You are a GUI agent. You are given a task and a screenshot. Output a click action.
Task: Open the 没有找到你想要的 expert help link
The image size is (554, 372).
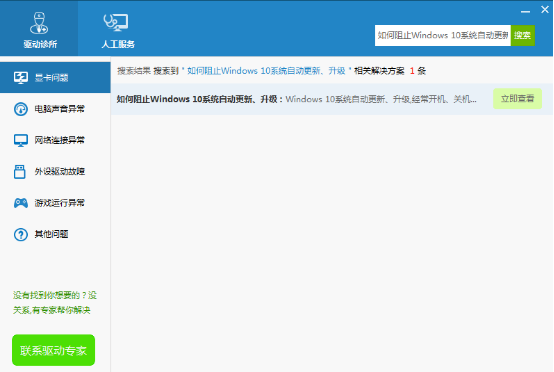[55, 302]
